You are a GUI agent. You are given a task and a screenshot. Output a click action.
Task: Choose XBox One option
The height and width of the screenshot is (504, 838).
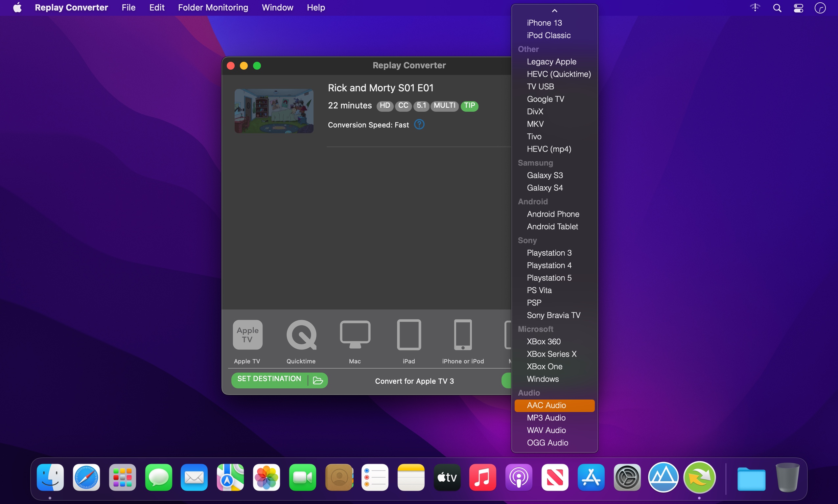554,366
